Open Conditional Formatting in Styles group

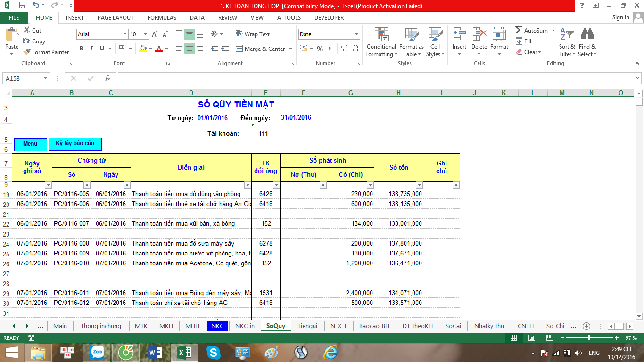381,42
